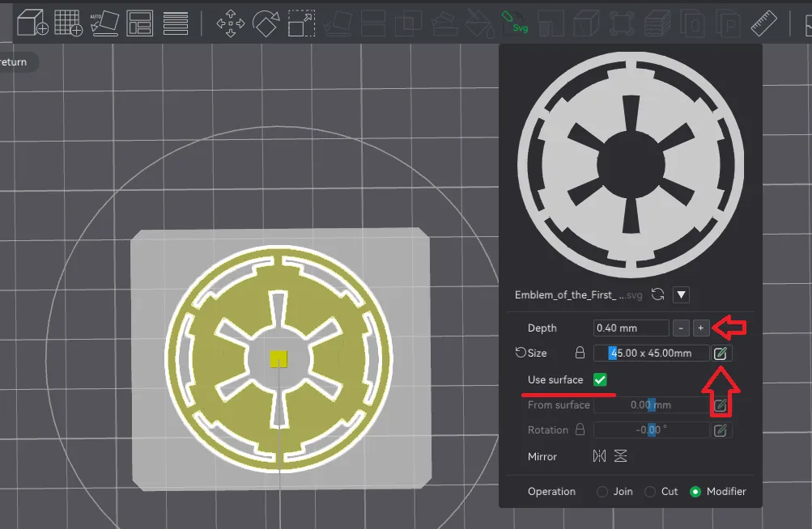Select the Modifier operation radio button
The image size is (812, 529).
tap(695, 492)
